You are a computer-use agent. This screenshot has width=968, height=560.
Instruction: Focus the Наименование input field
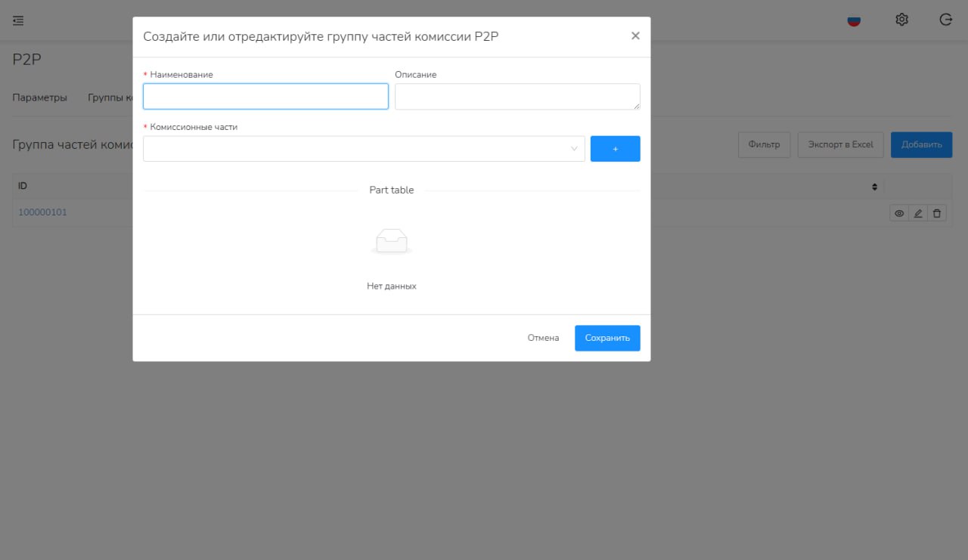[265, 97]
